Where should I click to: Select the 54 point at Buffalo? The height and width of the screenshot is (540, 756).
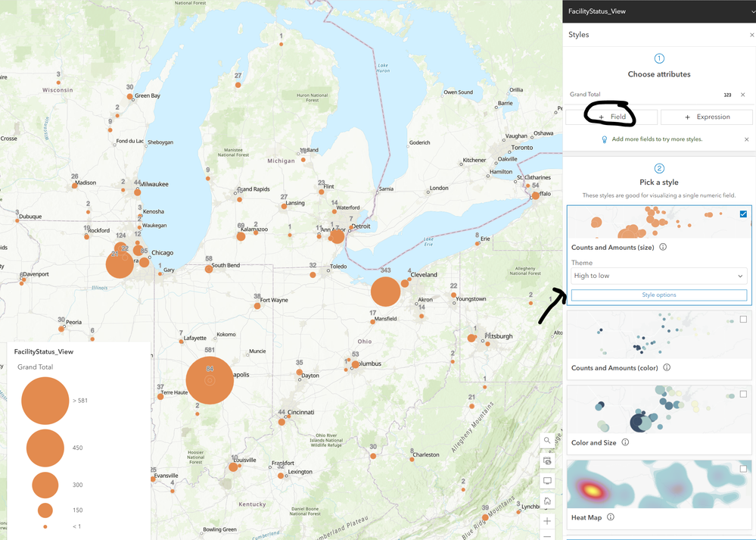[x=536, y=195]
